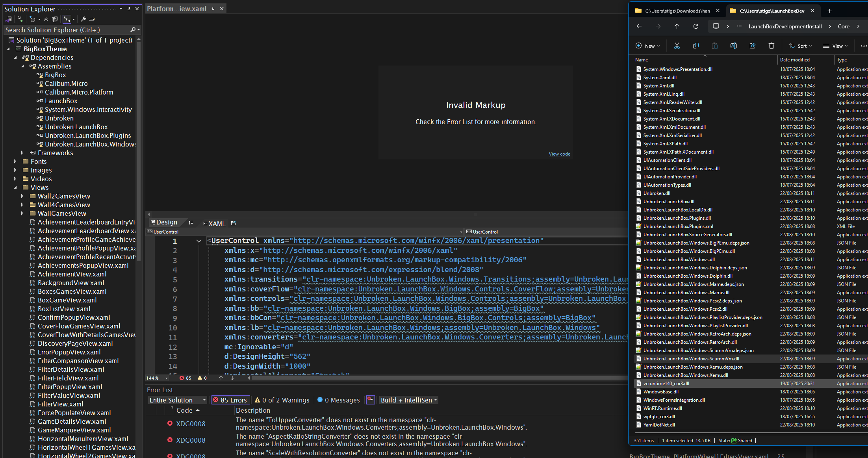Select Unbroken.LaunchBox.Windows.dll file
Image resolution: width=868 pixels, height=458 pixels.
click(679, 260)
